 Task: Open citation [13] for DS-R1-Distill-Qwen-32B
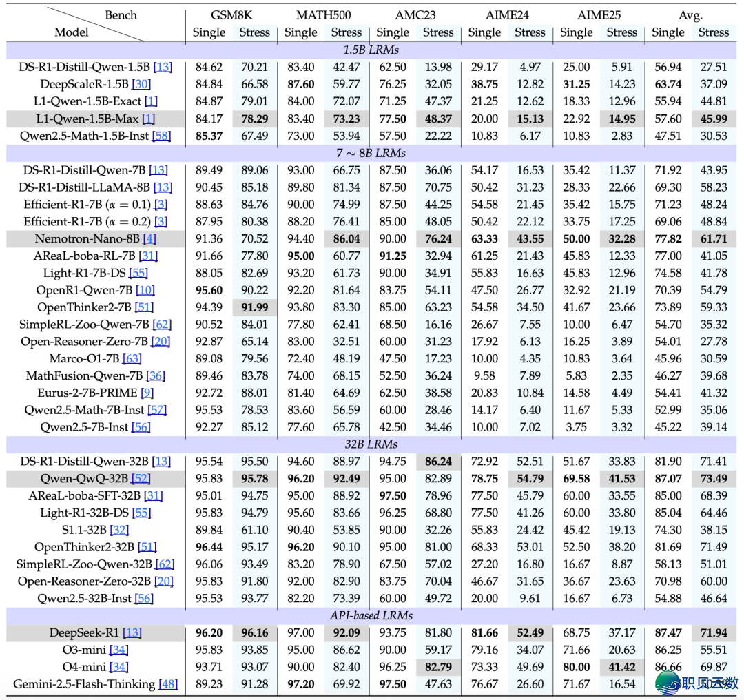click(161, 462)
